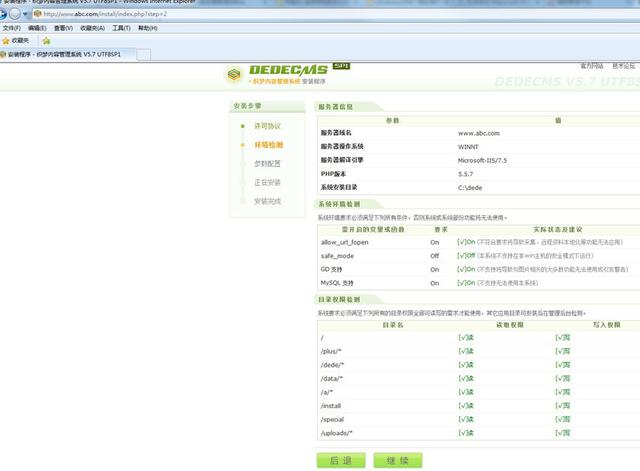Click the 服务器信息 section header

336,107
